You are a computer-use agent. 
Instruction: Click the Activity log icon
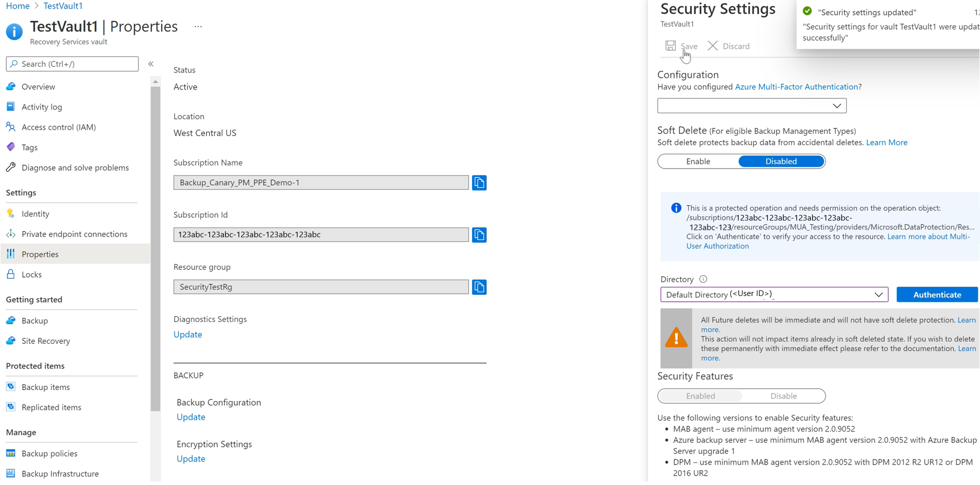pyautogui.click(x=11, y=106)
